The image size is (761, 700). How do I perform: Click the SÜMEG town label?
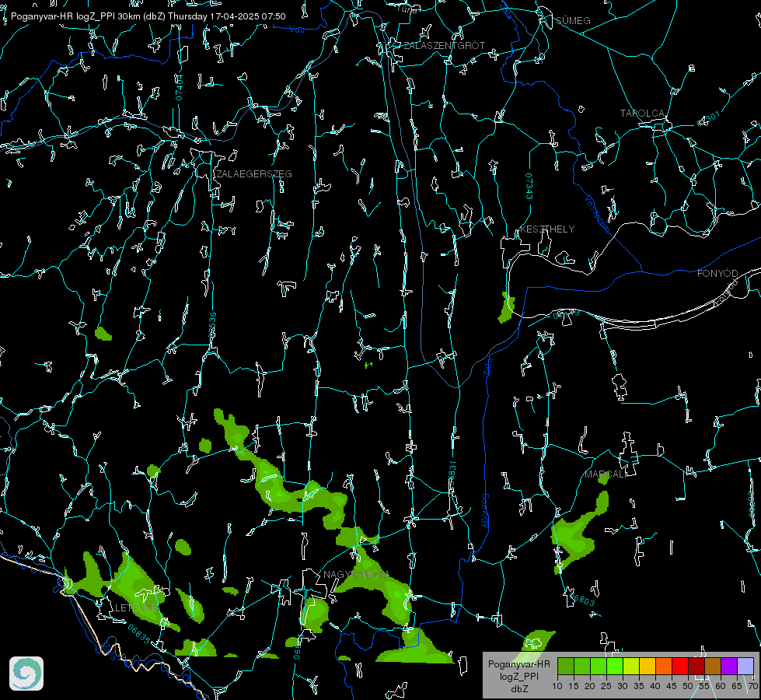[573, 21]
